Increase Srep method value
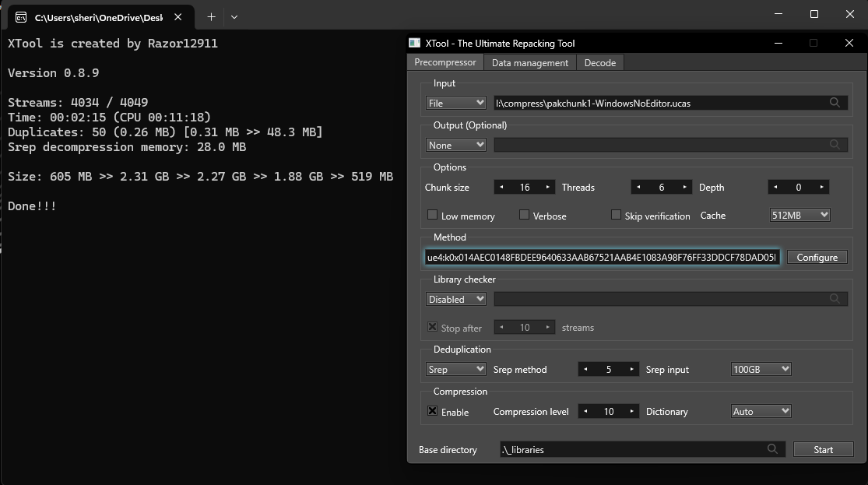Image resolution: width=868 pixels, height=485 pixels. coord(631,369)
